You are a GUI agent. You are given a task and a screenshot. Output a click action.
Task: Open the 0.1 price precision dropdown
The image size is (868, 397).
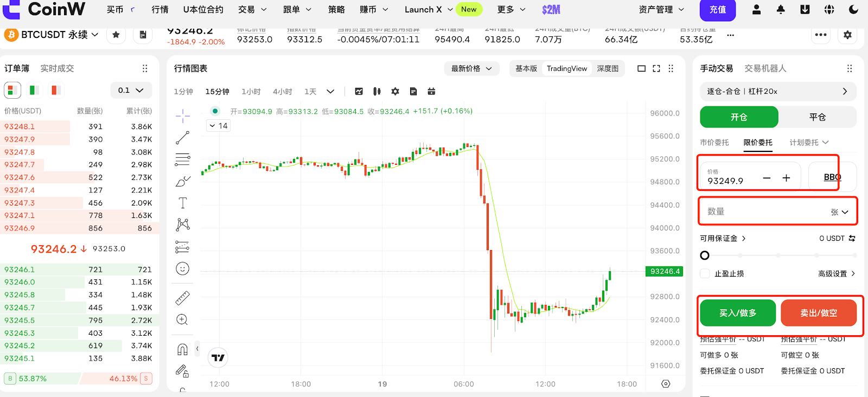[131, 90]
